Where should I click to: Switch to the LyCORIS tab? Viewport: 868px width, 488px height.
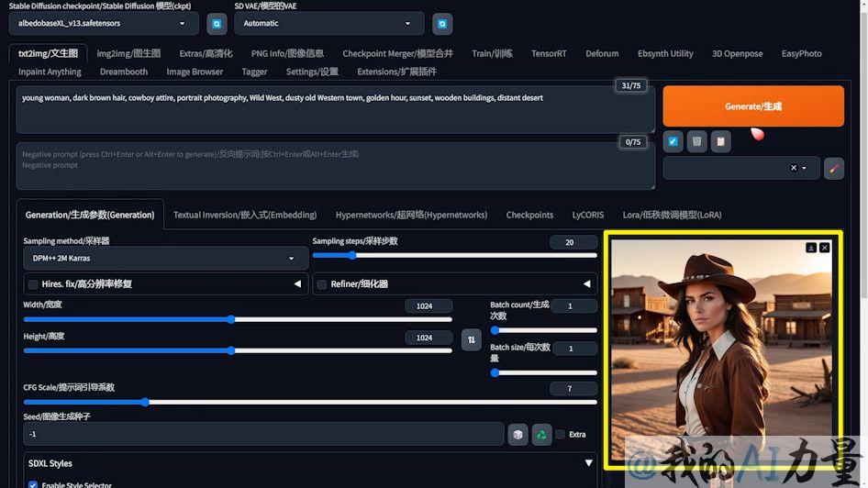[x=587, y=215]
